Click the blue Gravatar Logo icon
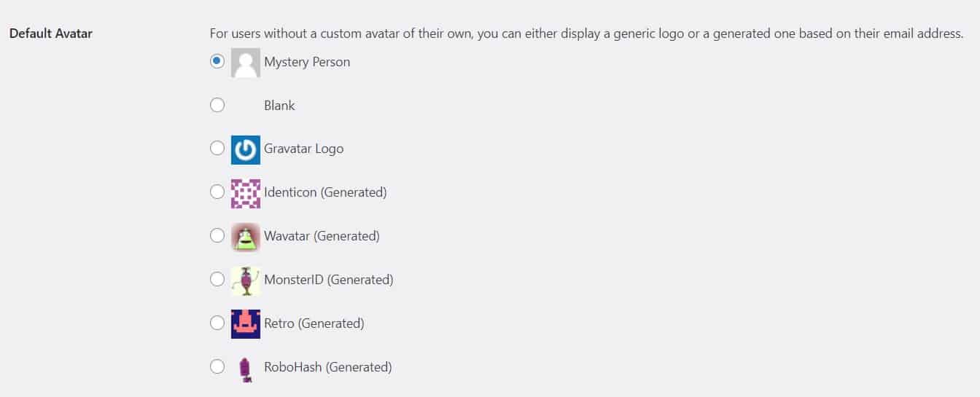Viewport: 980px width, 397px height. pyautogui.click(x=245, y=149)
